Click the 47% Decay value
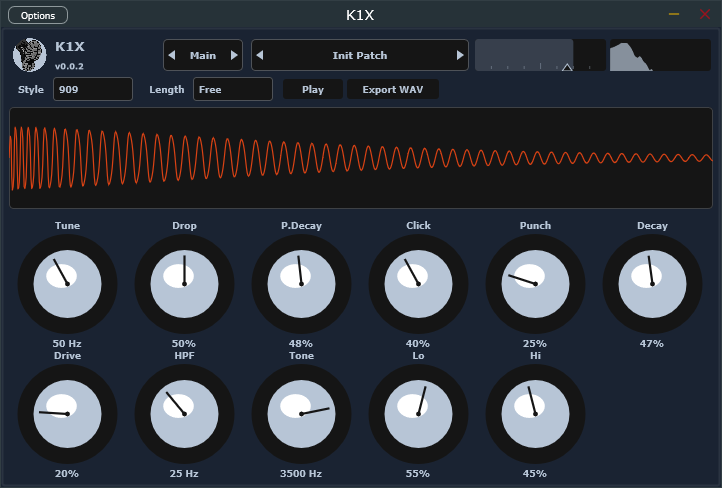Image resolution: width=722 pixels, height=488 pixels. (x=652, y=343)
